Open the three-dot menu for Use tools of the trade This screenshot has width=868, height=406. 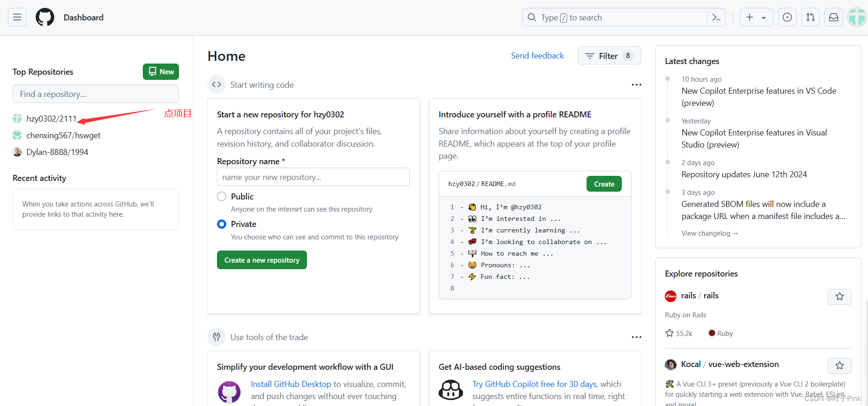point(637,337)
